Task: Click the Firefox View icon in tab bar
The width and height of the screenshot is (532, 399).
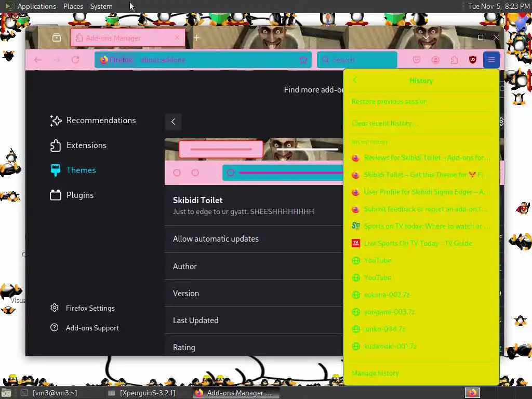Action: point(57,37)
